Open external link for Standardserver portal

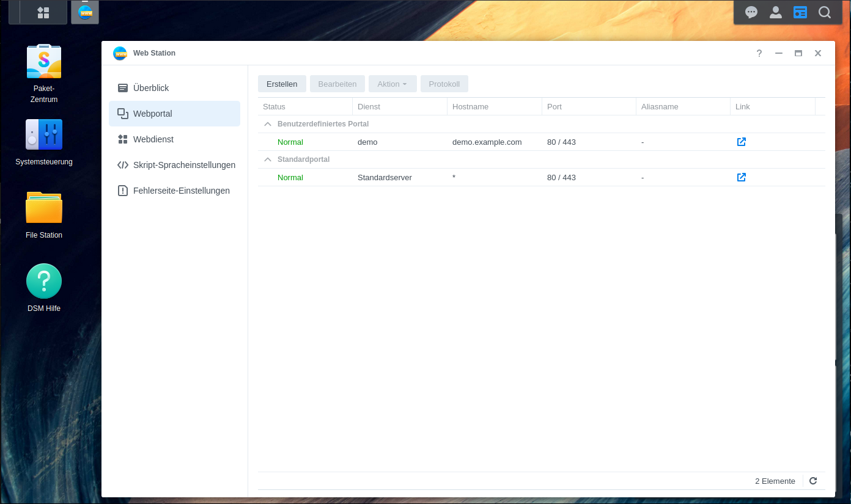(741, 177)
